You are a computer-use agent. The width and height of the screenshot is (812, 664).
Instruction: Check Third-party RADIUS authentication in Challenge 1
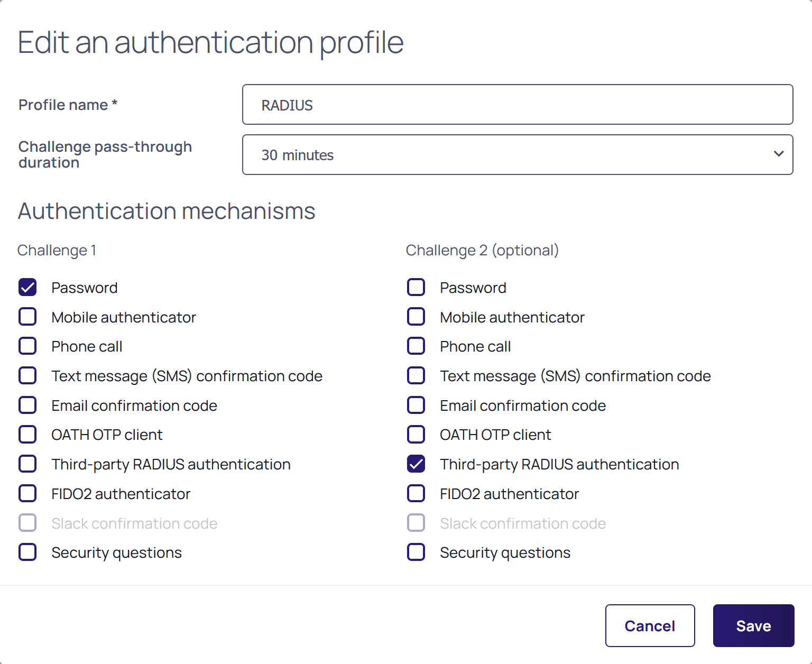(27, 464)
